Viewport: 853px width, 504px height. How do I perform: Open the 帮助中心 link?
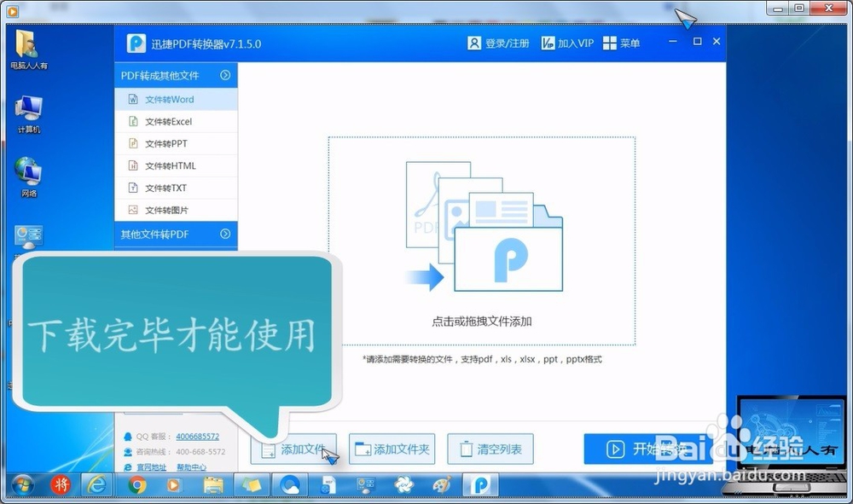click(x=191, y=467)
